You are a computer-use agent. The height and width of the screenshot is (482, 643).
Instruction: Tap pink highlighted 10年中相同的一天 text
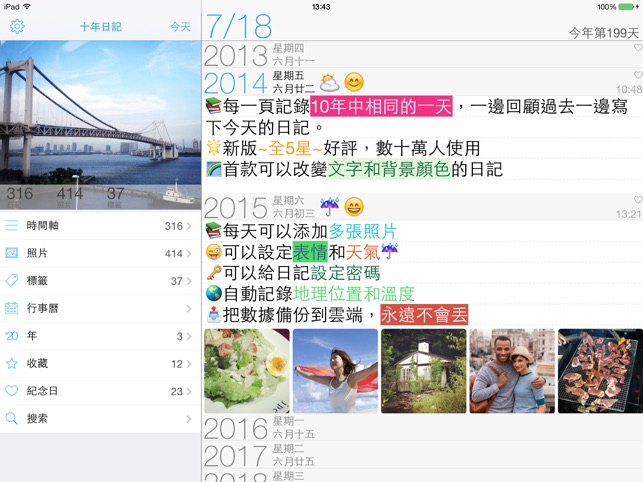[381, 106]
